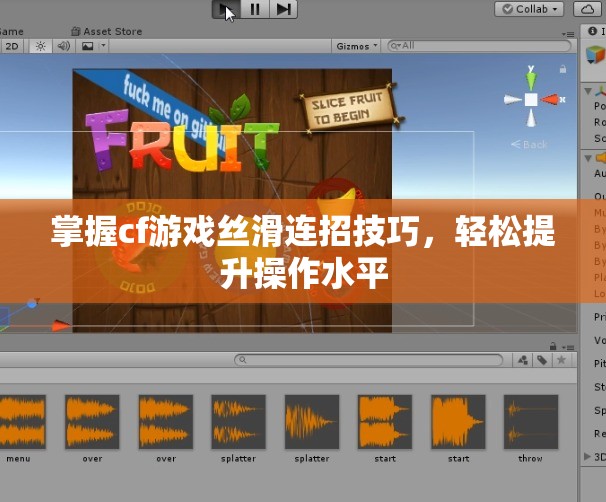
Task: Click the Pause button
Action: tap(255, 9)
